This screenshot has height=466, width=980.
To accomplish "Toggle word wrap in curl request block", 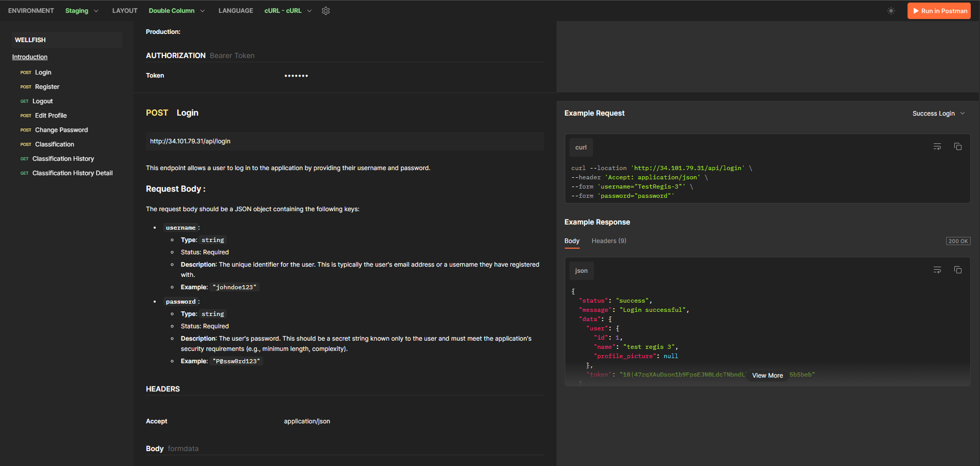I will click(937, 147).
